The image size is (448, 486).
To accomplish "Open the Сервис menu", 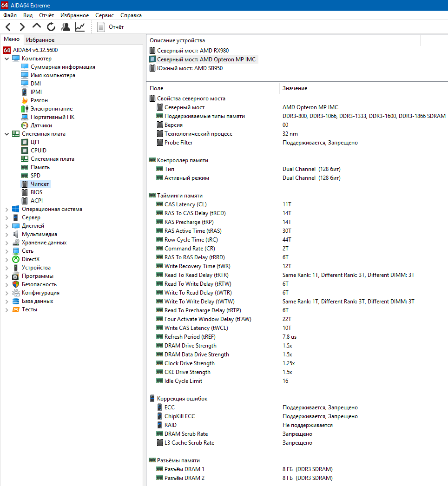I will (x=105, y=15).
